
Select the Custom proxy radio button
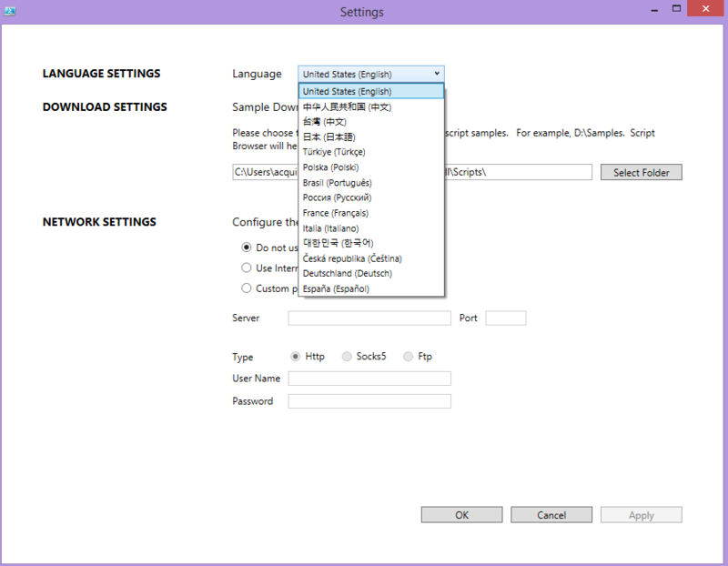pyautogui.click(x=247, y=288)
